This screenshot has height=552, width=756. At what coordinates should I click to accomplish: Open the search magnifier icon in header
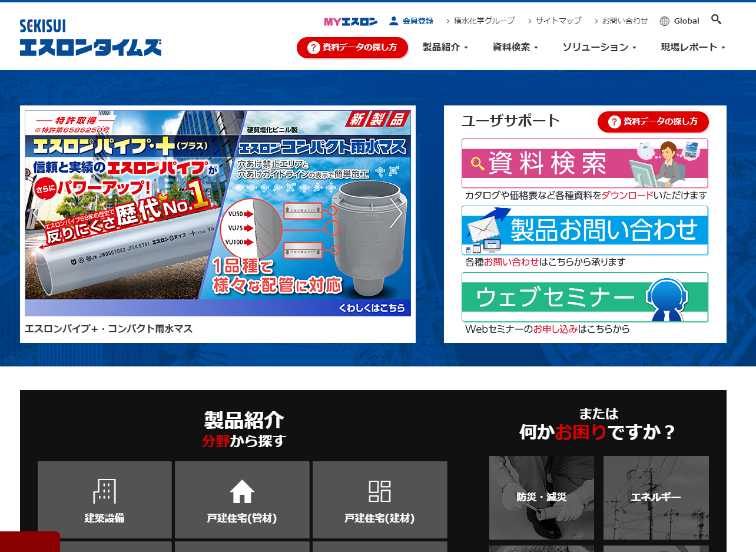716,19
